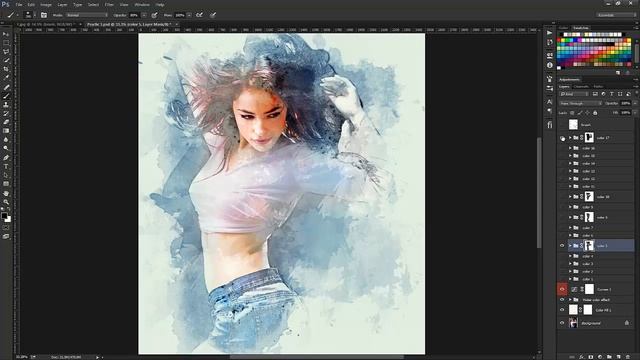The image size is (640, 360).
Task: Show the color 10 group
Action: [x=562, y=197]
